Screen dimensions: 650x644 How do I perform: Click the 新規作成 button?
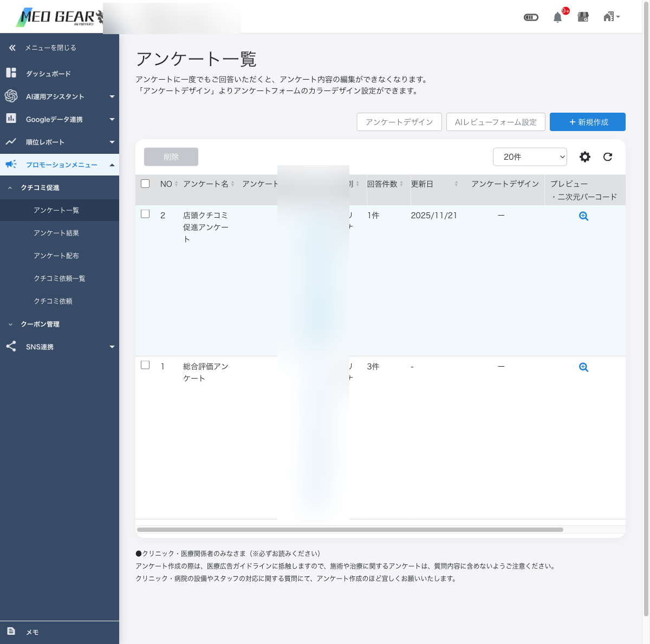pyautogui.click(x=588, y=122)
